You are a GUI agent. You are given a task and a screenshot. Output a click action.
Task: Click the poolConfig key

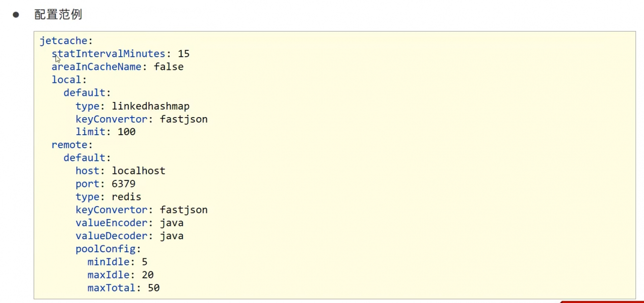coord(106,249)
